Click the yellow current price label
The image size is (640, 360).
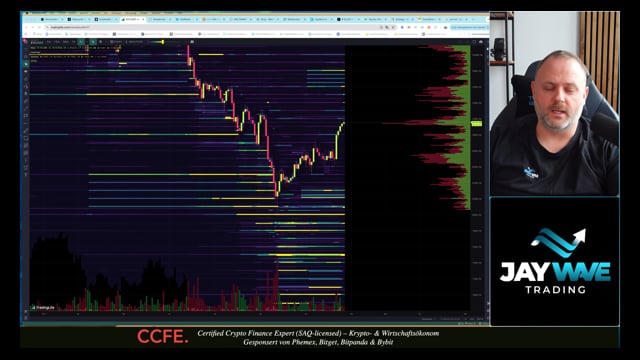[x=476, y=123]
